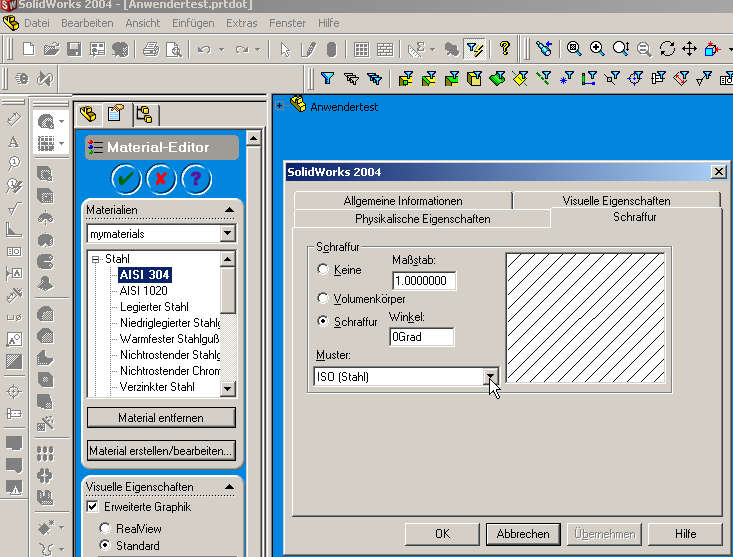Click the Zoom to fit magnifier icon

[574, 49]
